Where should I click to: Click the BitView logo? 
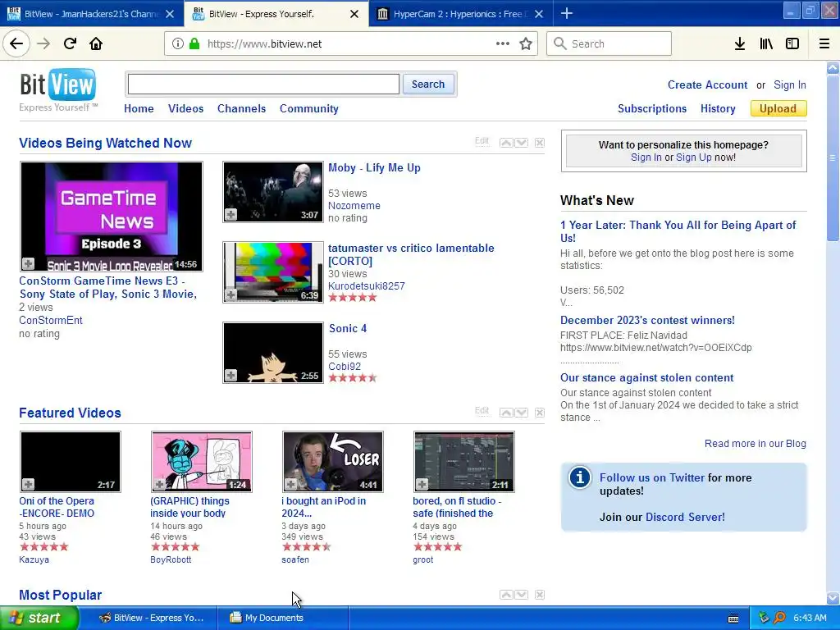(x=58, y=90)
